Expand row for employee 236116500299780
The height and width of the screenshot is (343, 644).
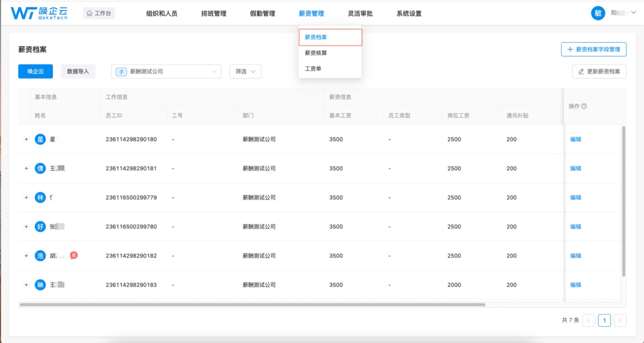click(x=26, y=227)
